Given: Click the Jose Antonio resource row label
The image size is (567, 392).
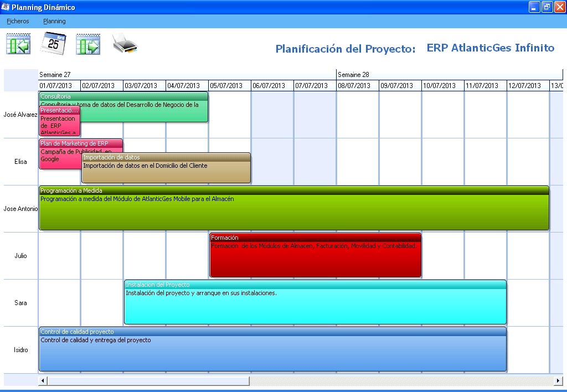Looking at the screenshot, I should point(20,208).
